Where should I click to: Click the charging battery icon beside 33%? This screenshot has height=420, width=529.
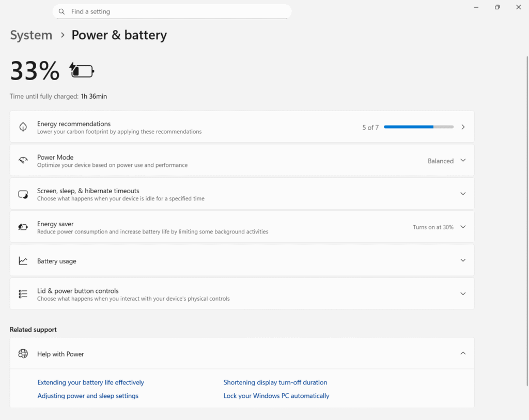click(x=81, y=70)
